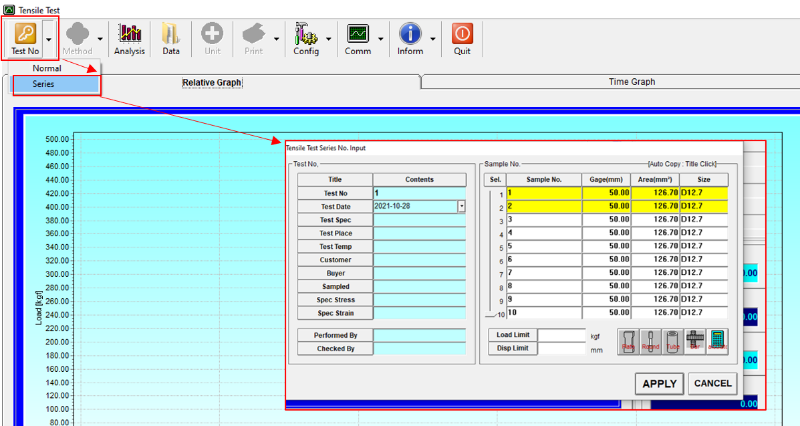Switch to the Time Graph tab
The image size is (800, 426).
pyautogui.click(x=632, y=82)
